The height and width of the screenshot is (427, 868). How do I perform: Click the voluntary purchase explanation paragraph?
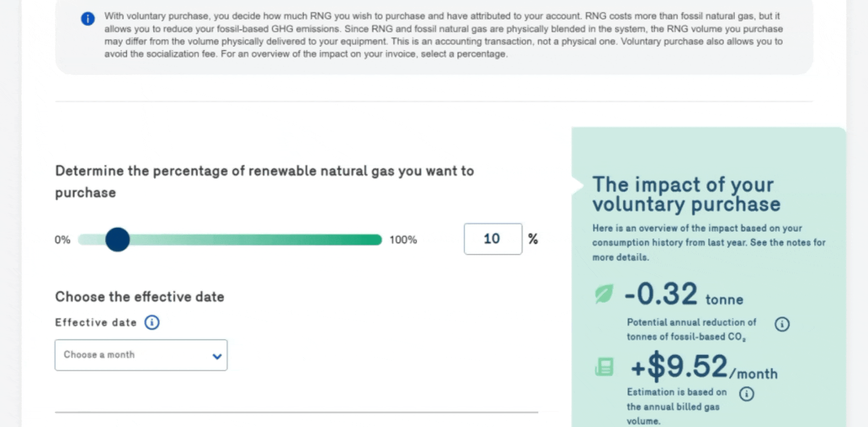(443, 35)
